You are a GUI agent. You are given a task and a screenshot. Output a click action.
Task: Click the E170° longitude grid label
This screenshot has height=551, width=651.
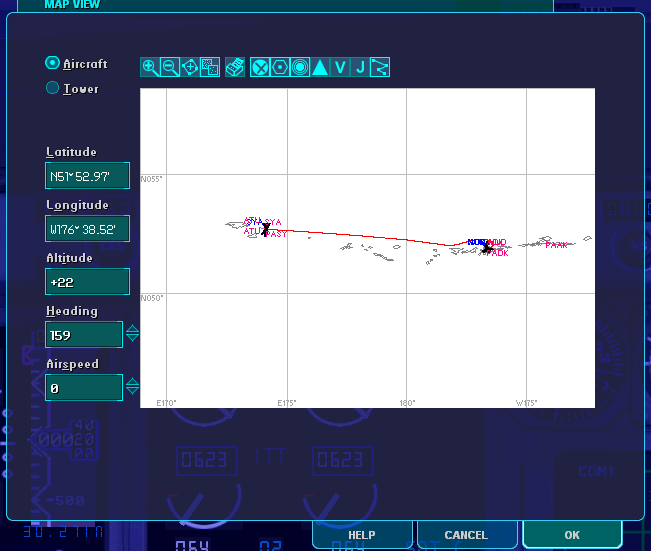click(x=166, y=403)
